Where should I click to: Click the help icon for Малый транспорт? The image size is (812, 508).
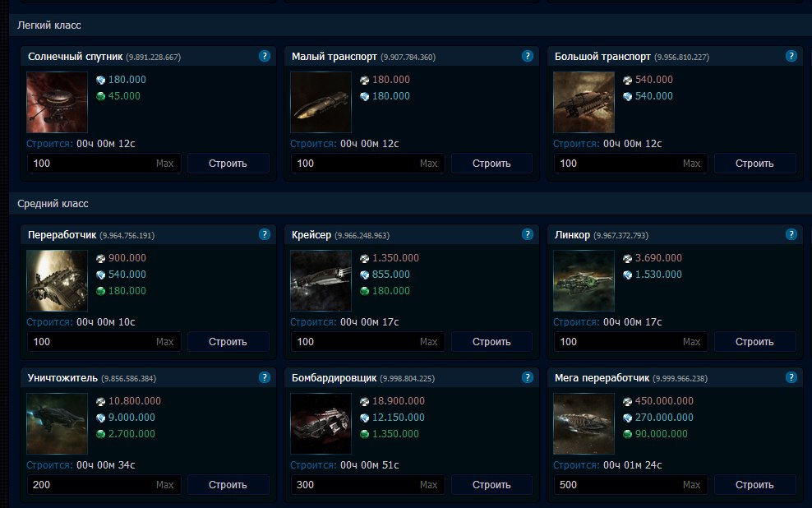coord(528,56)
